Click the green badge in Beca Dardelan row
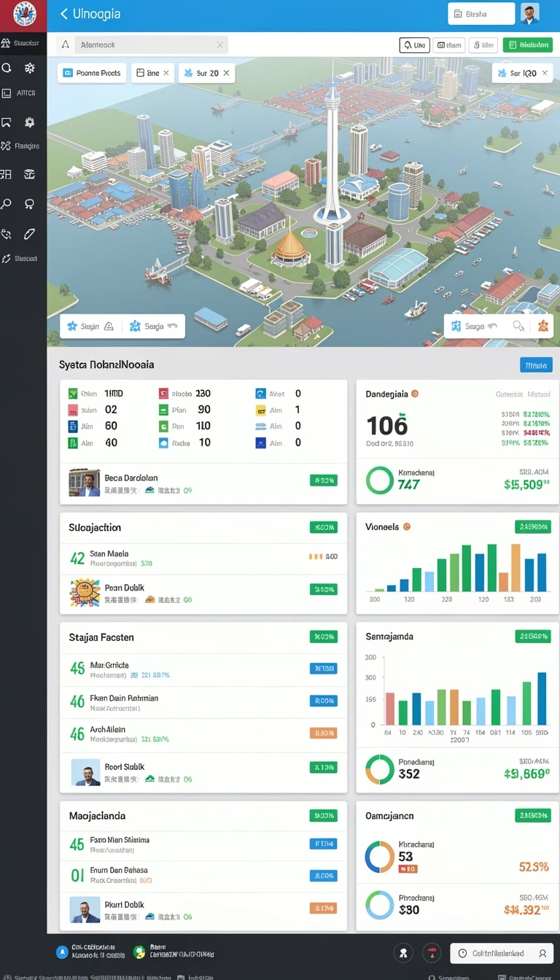Viewport: 560px width, 980px height. tap(324, 481)
